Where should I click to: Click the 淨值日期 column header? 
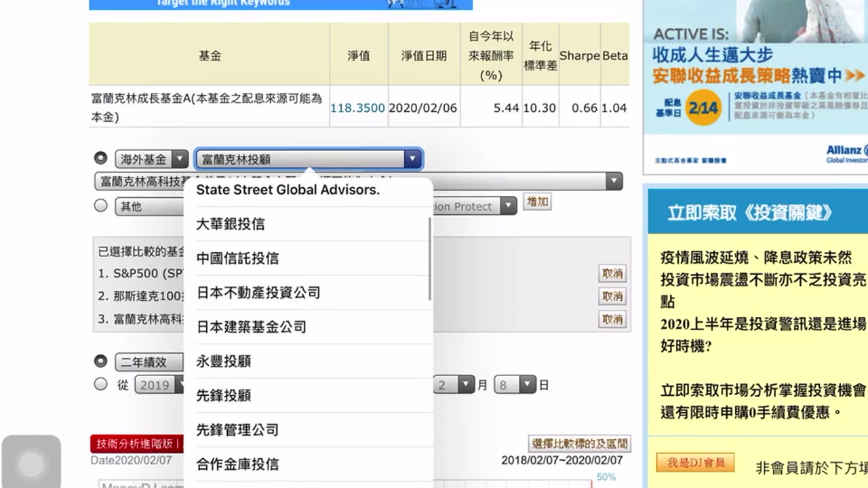click(424, 56)
